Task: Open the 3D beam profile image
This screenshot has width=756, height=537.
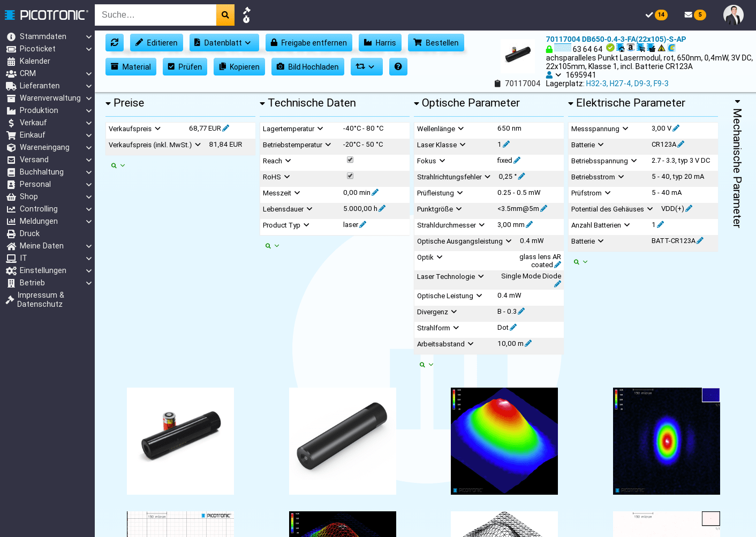Action: 504,441
